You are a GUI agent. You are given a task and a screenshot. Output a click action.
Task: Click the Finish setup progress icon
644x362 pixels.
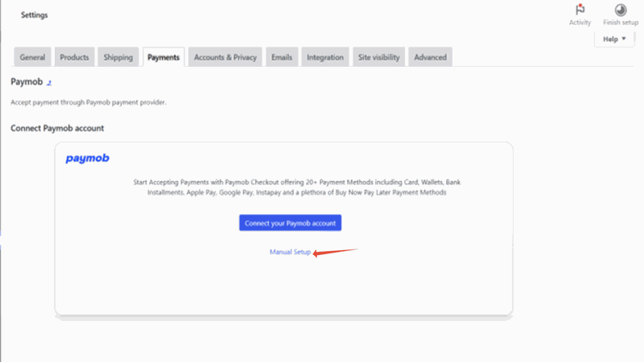pos(621,10)
